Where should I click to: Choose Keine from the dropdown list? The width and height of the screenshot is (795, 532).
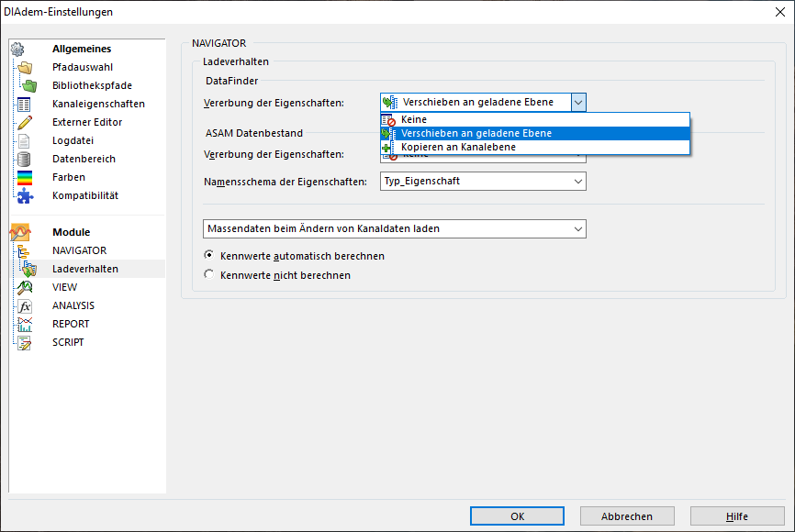click(414, 119)
